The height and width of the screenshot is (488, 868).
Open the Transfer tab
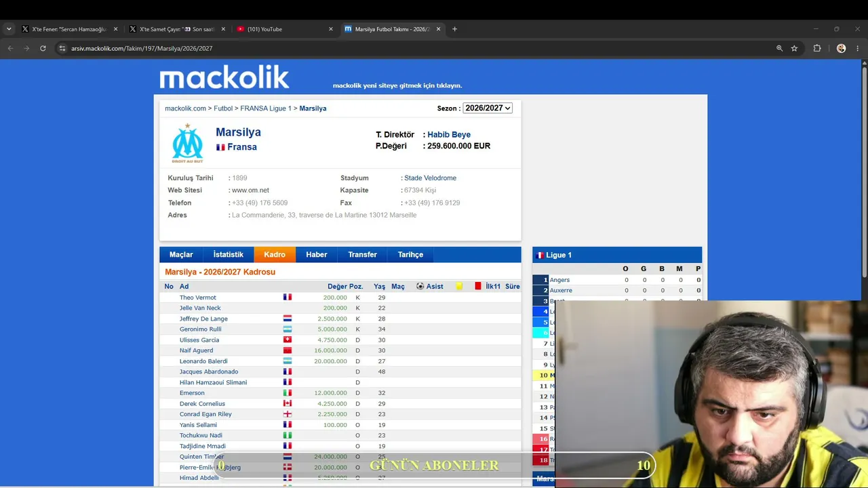coord(363,255)
